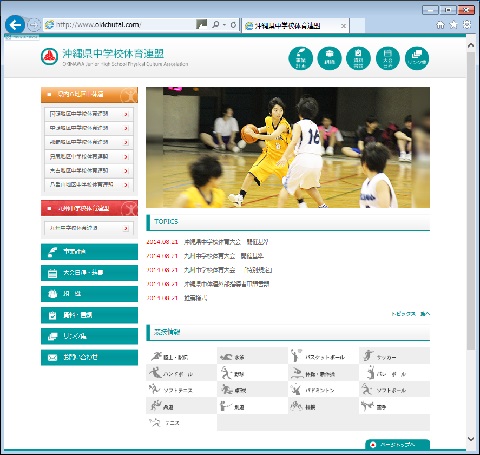Click fifth round header icon for links
This screenshot has width=480, height=455.
click(x=417, y=58)
